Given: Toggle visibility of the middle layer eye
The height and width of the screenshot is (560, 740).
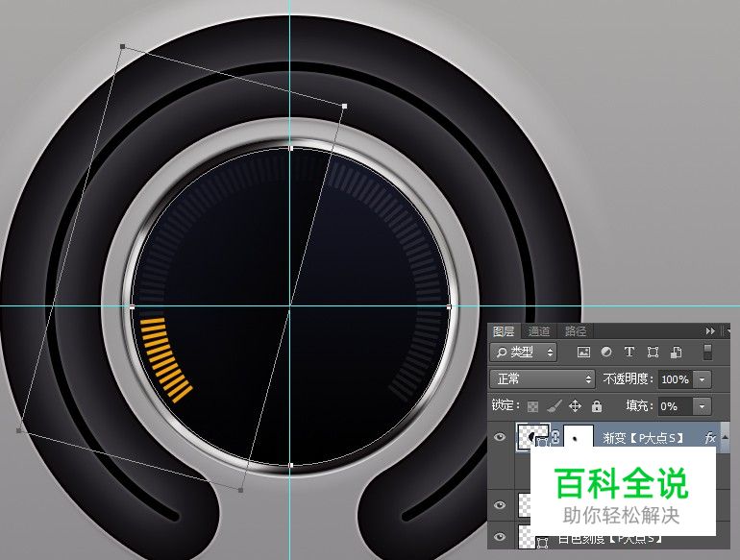Looking at the screenshot, I should point(500,505).
